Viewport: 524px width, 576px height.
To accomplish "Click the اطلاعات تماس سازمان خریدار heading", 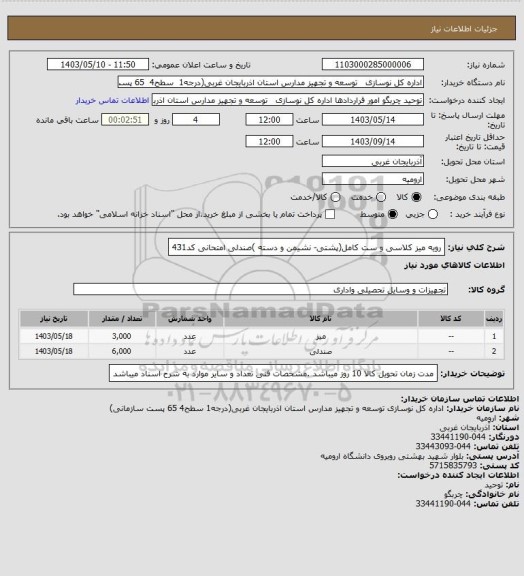I will 459,399.
